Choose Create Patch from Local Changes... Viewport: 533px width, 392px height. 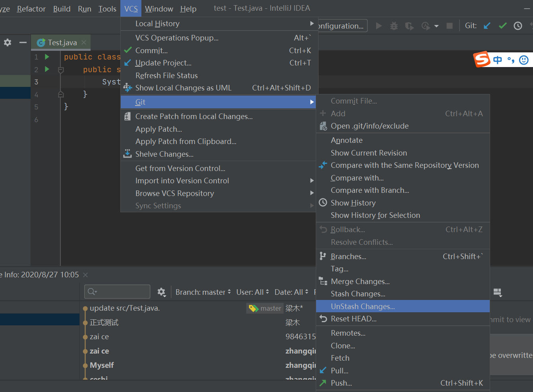(218, 116)
